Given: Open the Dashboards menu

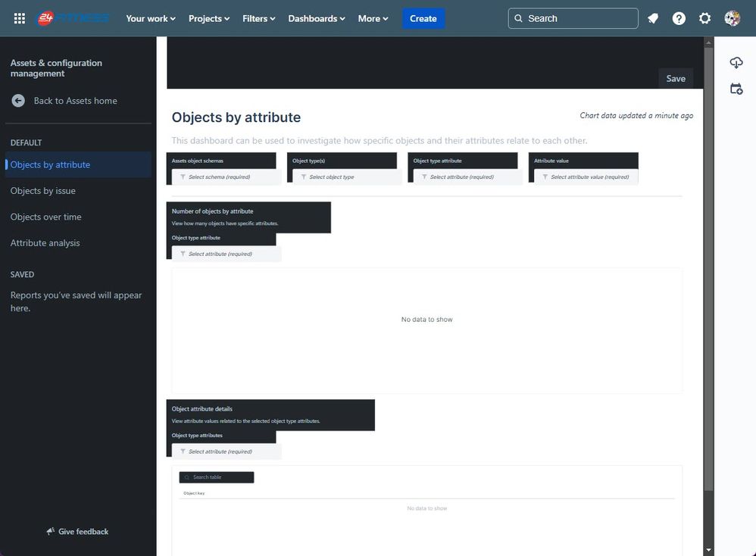Looking at the screenshot, I should (x=316, y=18).
